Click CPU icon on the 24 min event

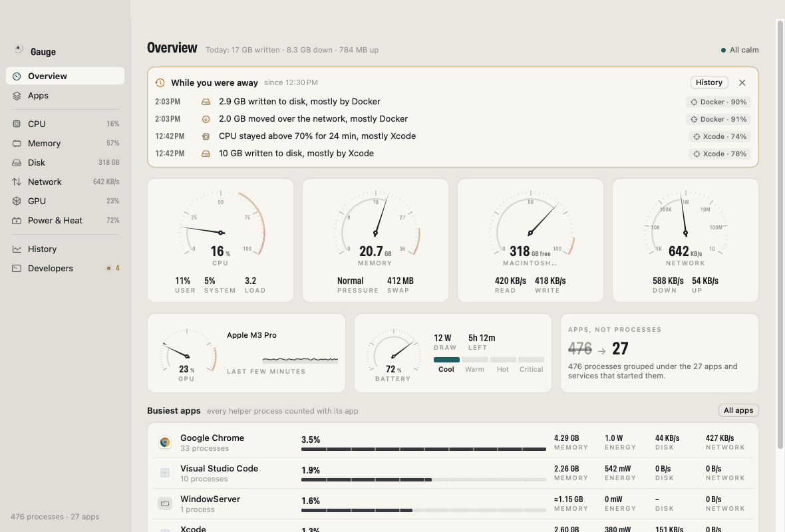click(x=206, y=136)
